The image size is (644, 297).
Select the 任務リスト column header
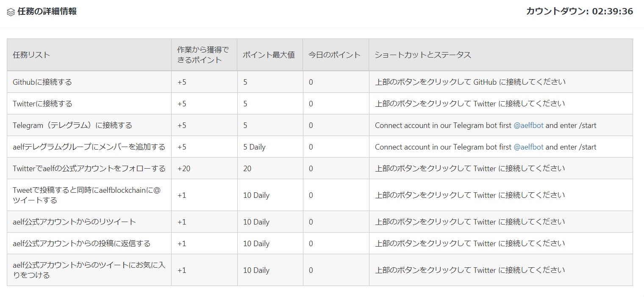click(31, 55)
